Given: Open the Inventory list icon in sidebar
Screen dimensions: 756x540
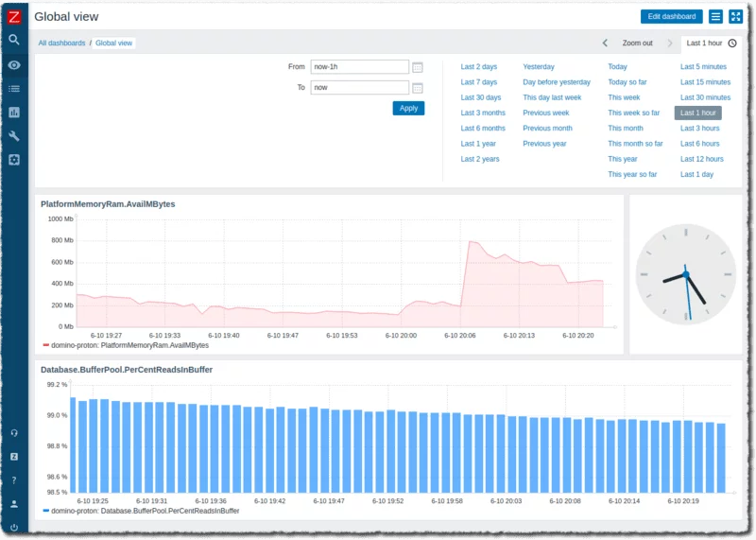Looking at the screenshot, I should click(x=14, y=89).
